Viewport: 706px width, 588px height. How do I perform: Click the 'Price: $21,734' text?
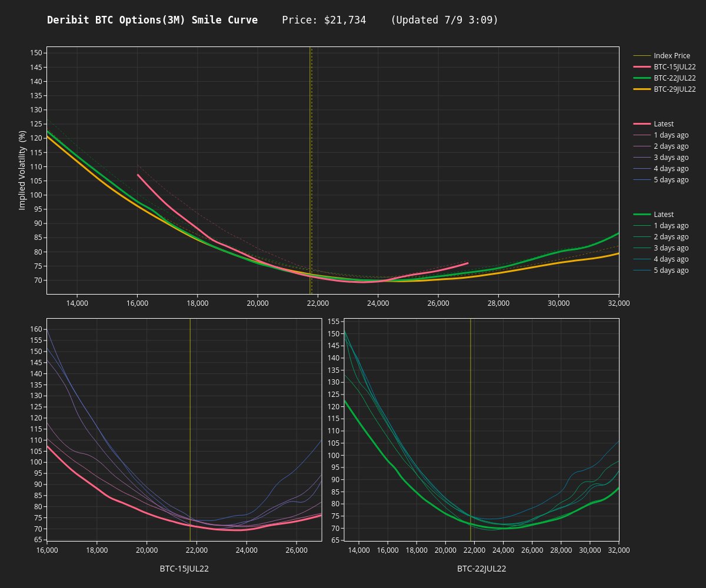pyautogui.click(x=324, y=20)
